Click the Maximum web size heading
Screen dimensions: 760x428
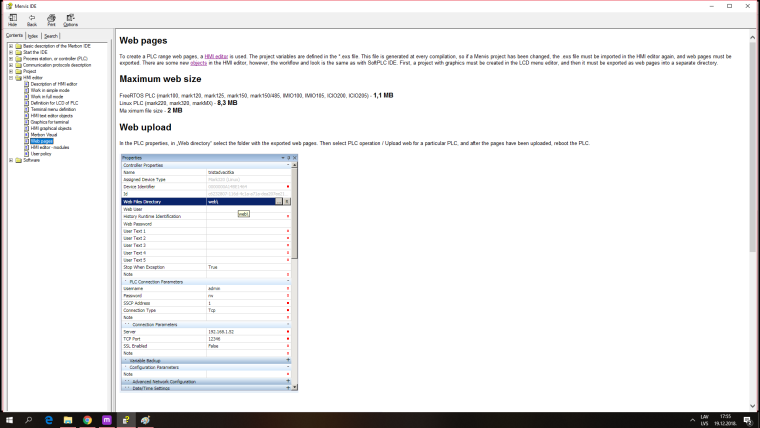[x=160, y=79]
